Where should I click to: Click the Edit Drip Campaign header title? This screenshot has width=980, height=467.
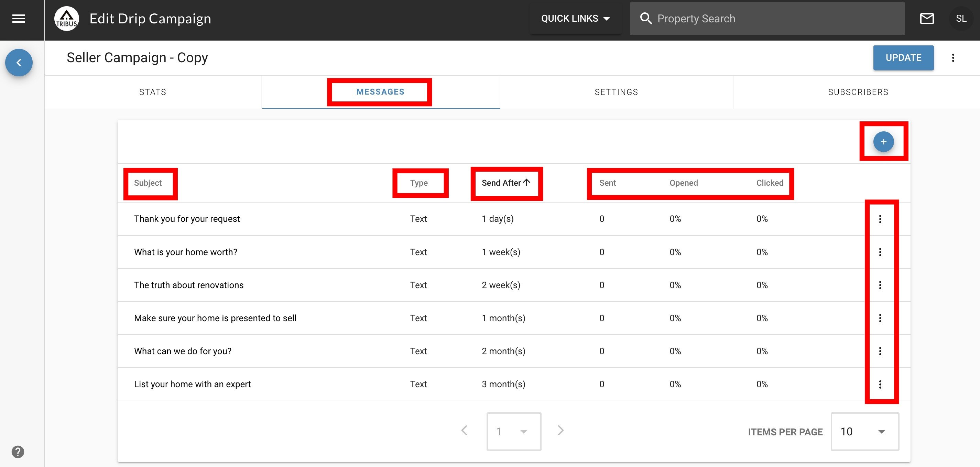click(x=150, y=19)
